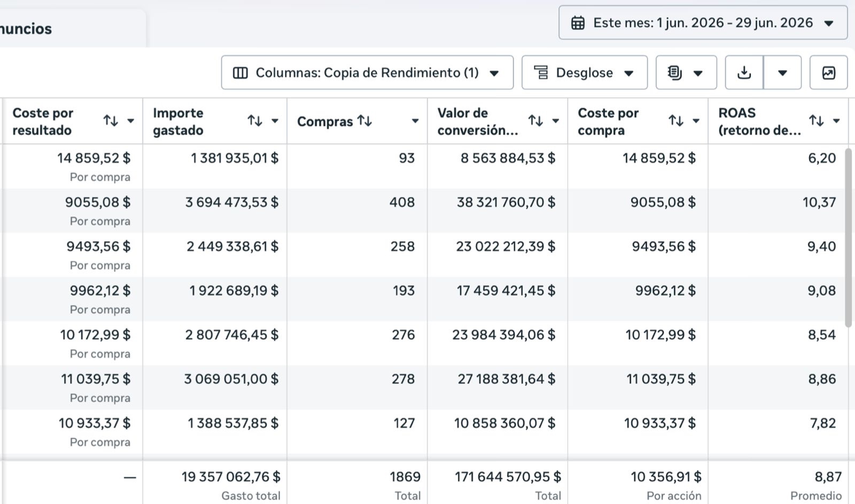The width and height of the screenshot is (855, 504).
Task: Click the export download icon
Action: click(x=744, y=73)
